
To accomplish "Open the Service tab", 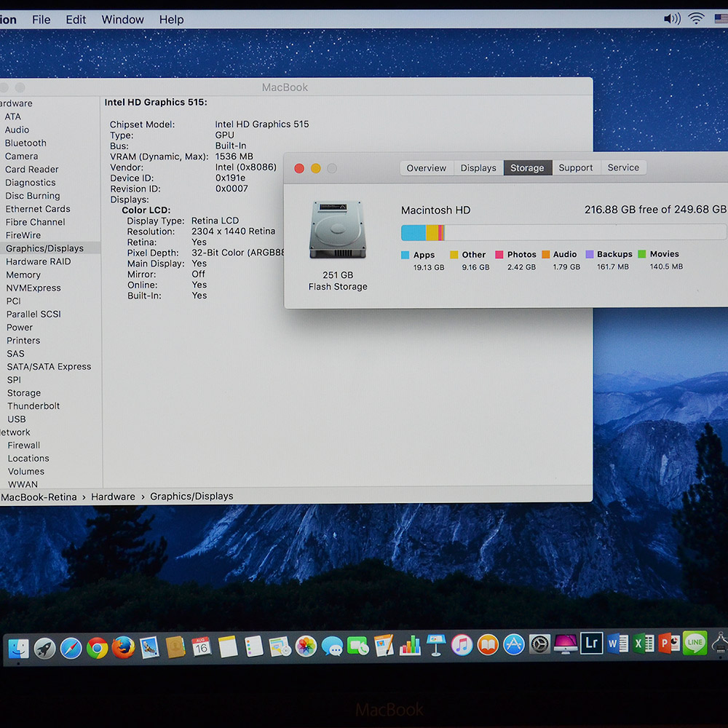I will click(x=623, y=168).
